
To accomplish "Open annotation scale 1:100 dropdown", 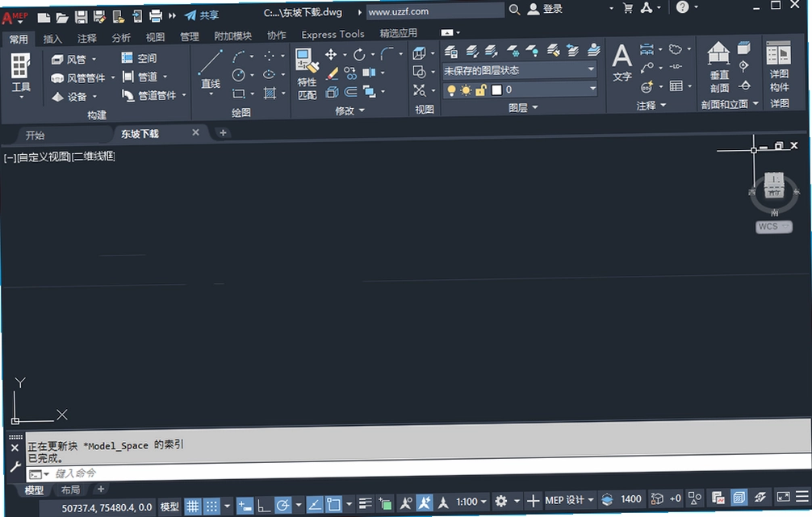I will pyautogui.click(x=471, y=502).
